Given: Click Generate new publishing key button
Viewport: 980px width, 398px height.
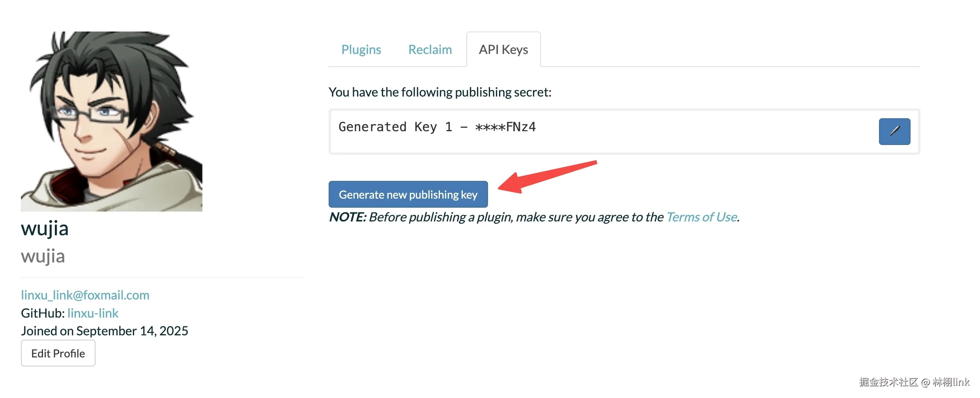Looking at the screenshot, I should [x=408, y=194].
